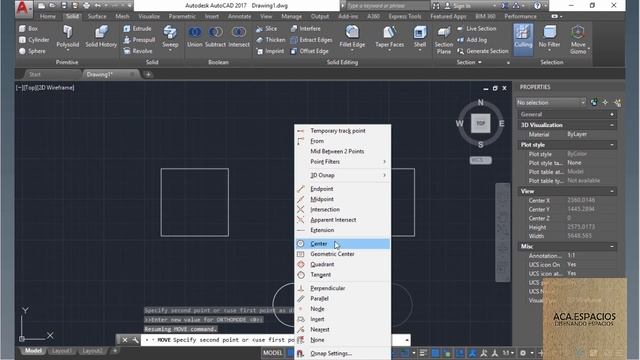This screenshot has height=360, width=640.
Task: Click the Polysolid tool
Action: 67,38
